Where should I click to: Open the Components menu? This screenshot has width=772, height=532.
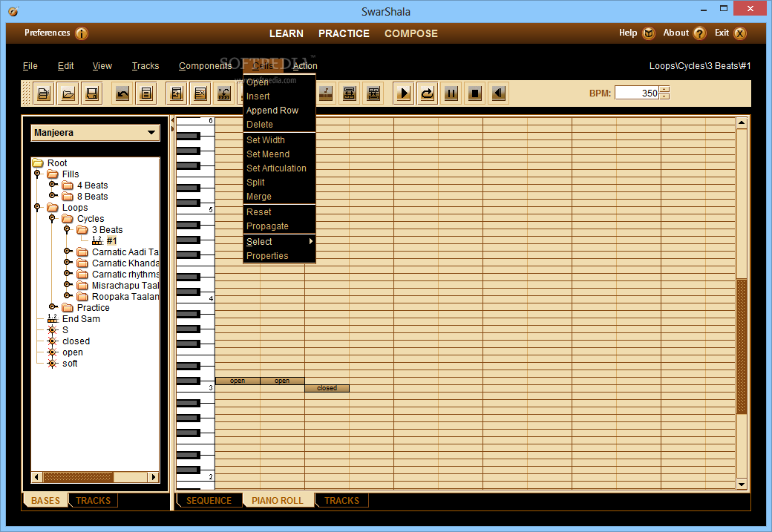[x=205, y=66]
